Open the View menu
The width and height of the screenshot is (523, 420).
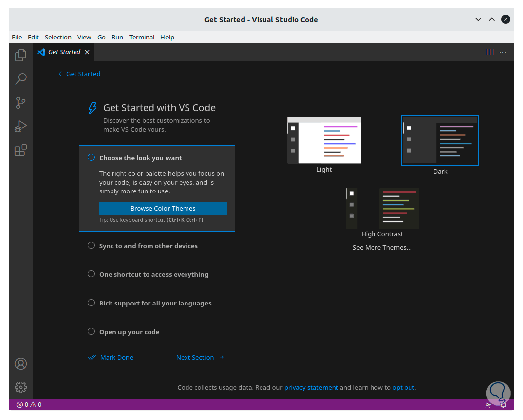pos(84,38)
